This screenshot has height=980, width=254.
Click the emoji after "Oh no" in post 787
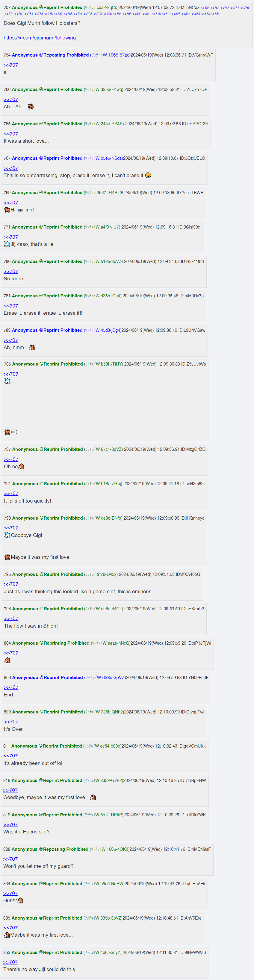pyautogui.click(x=21, y=466)
